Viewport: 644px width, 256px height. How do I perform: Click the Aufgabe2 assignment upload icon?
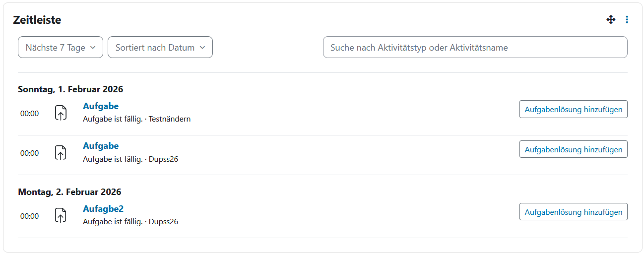60,216
